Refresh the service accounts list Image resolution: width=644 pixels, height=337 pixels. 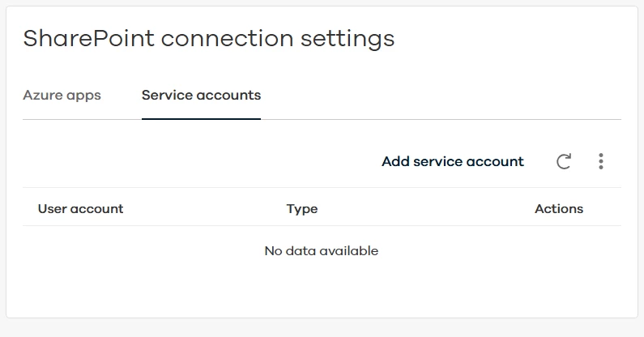coord(564,162)
